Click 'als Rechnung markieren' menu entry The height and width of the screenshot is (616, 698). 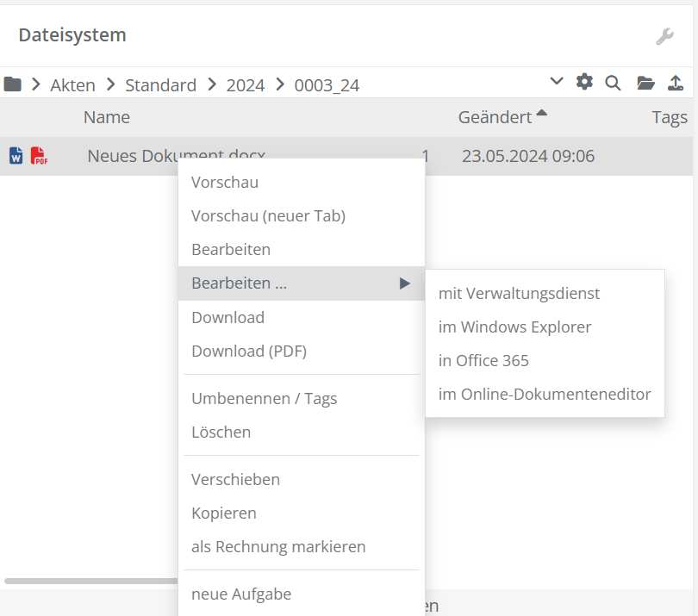pos(278,547)
